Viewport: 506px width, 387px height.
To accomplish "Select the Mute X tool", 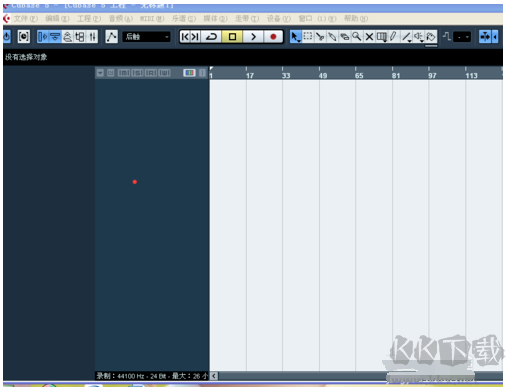I will pos(369,36).
